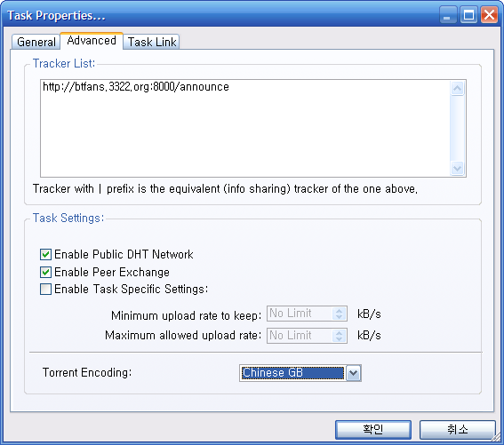Click the minimum upload rate spinner arrows
Viewport: 504px width, 445px height.
340,314
